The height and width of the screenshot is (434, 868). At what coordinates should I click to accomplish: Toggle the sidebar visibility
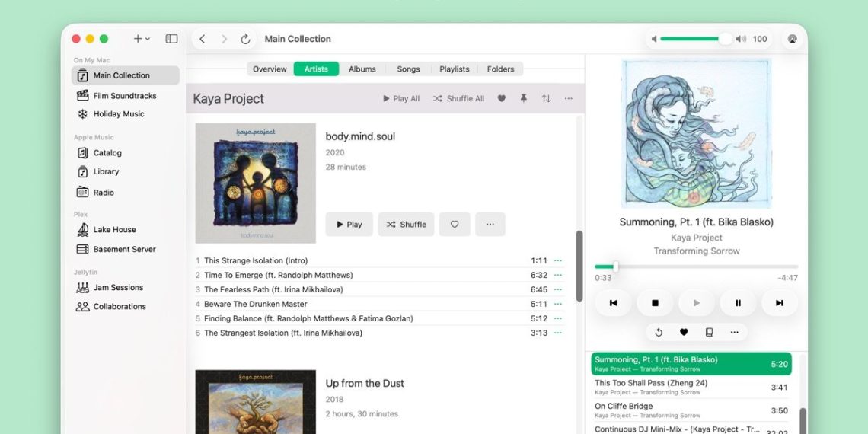171,39
